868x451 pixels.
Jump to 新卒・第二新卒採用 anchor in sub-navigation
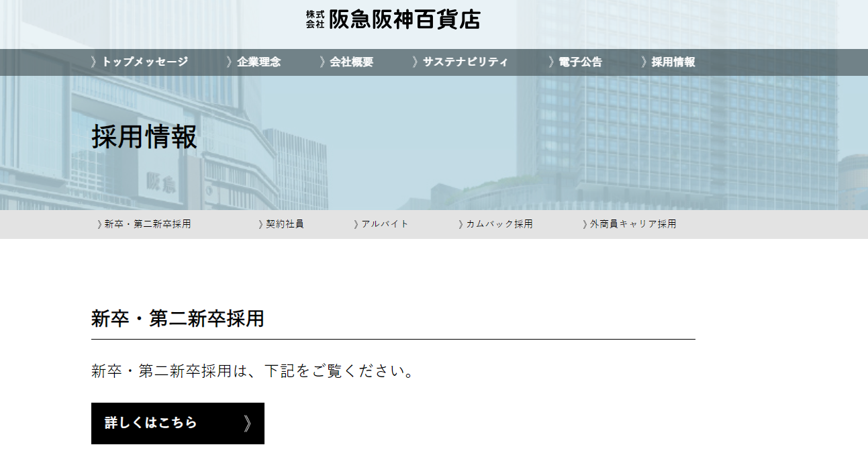point(144,224)
